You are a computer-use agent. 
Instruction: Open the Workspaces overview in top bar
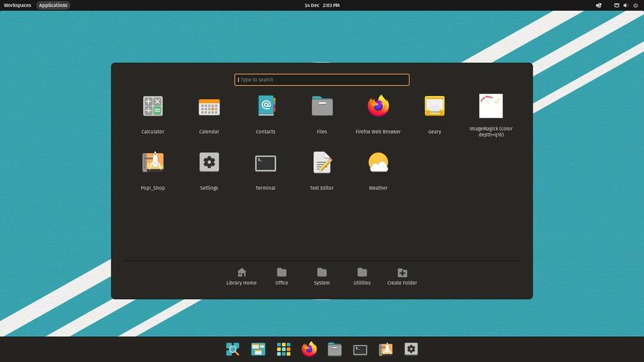(18, 5)
